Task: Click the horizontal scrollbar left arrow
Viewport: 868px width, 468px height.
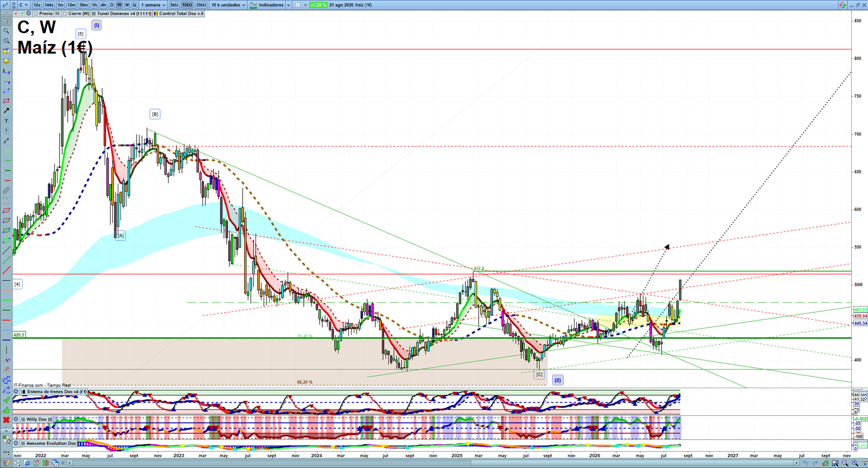Action: pos(69,463)
